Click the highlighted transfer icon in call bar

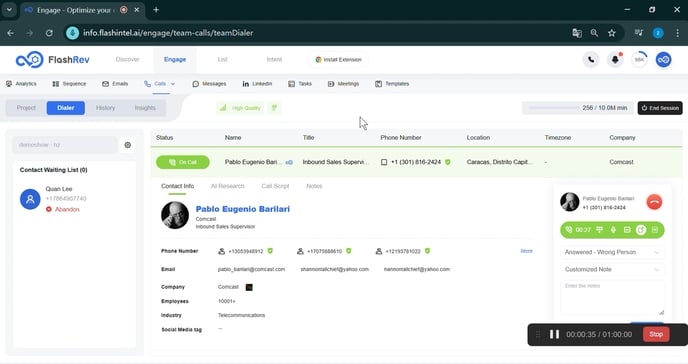coord(641,230)
